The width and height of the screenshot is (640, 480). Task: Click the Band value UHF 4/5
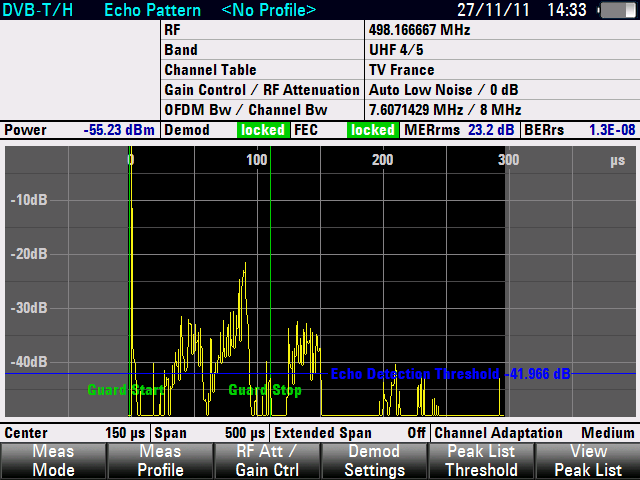coord(396,50)
